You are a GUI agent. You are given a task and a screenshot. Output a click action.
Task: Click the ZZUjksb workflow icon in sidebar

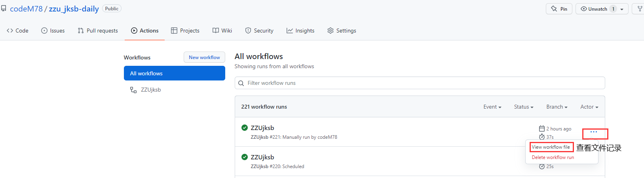coord(133,90)
